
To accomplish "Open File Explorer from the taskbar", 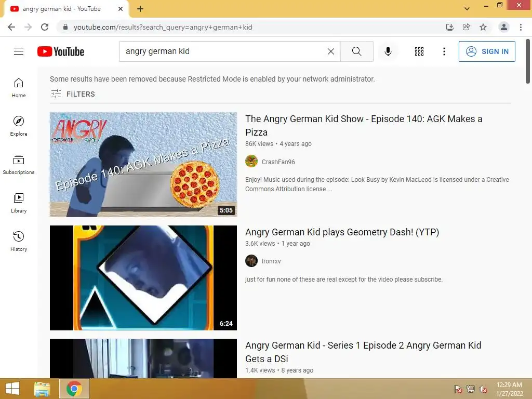I will (42, 389).
